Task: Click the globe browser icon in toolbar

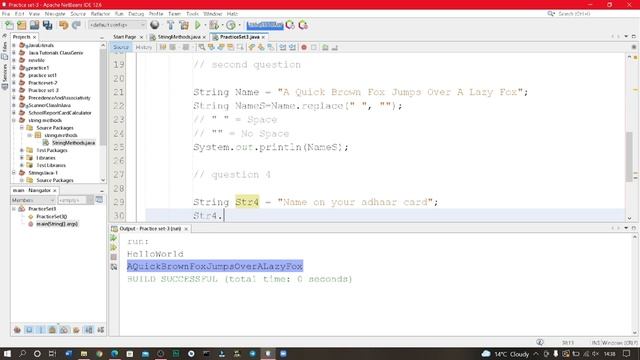Action: [155, 25]
